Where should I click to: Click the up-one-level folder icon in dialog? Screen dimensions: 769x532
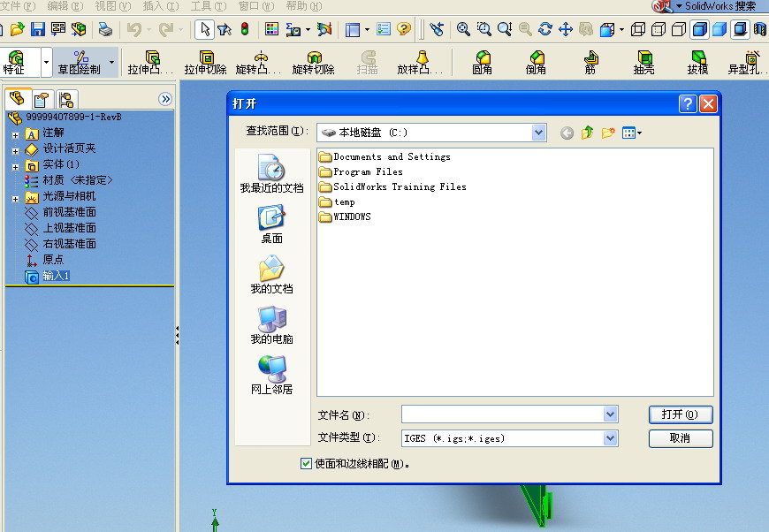tap(587, 133)
